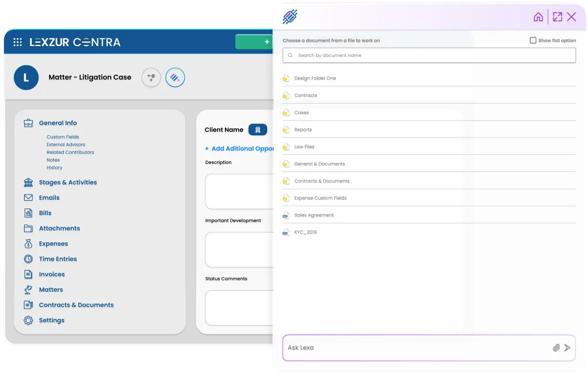Enable the Show flat option checkbox
This screenshot has height=373, width=588.
(x=533, y=40)
